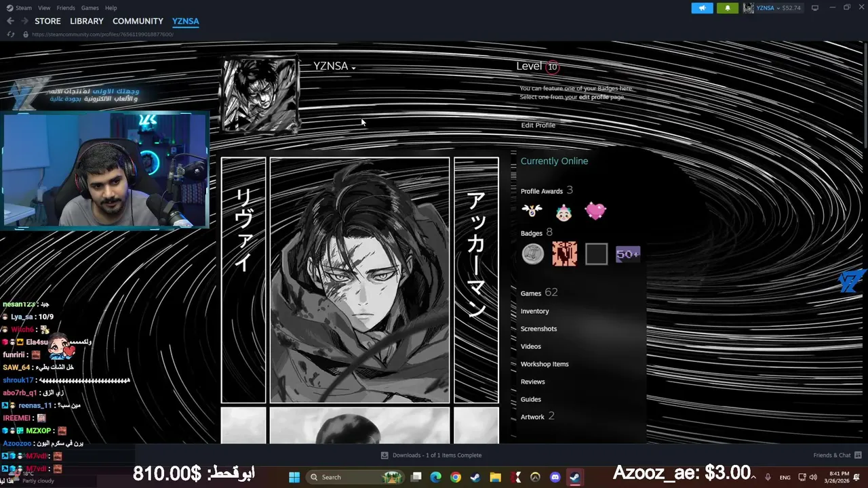Screen dimensions: 868x488
Task: Show hidden system tray icons chevron
Action: [x=753, y=477]
